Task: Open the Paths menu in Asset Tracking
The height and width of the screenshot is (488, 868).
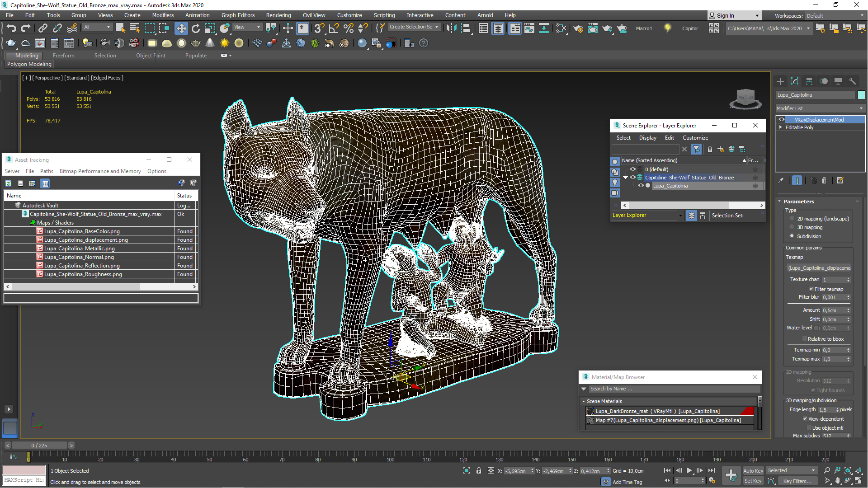Action: tap(47, 171)
